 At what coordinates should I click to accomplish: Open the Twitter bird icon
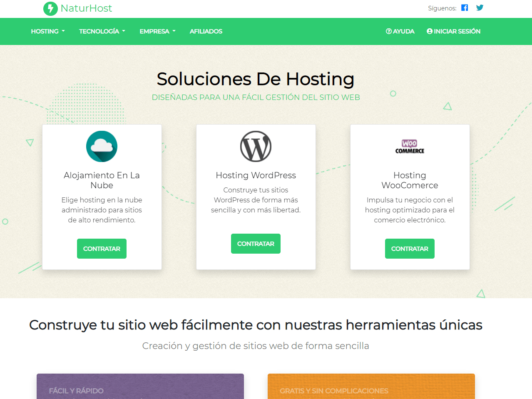coord(480,7)
